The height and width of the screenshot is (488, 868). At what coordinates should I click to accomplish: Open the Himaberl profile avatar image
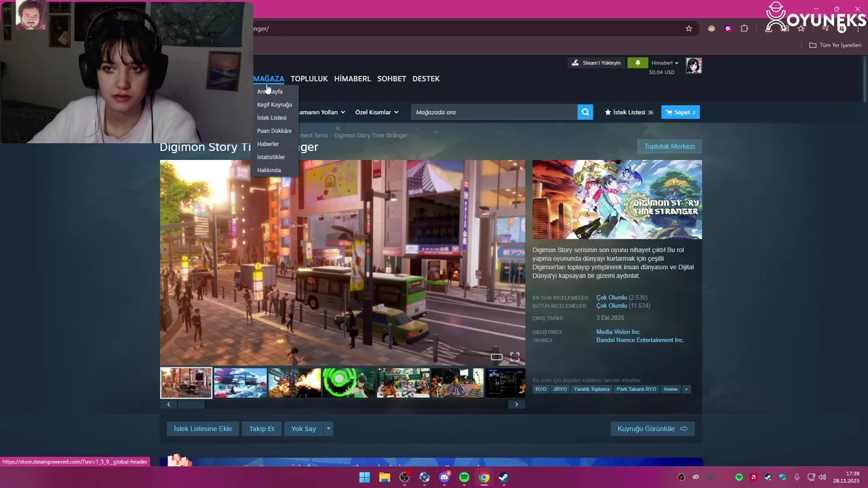pos(694,65)
